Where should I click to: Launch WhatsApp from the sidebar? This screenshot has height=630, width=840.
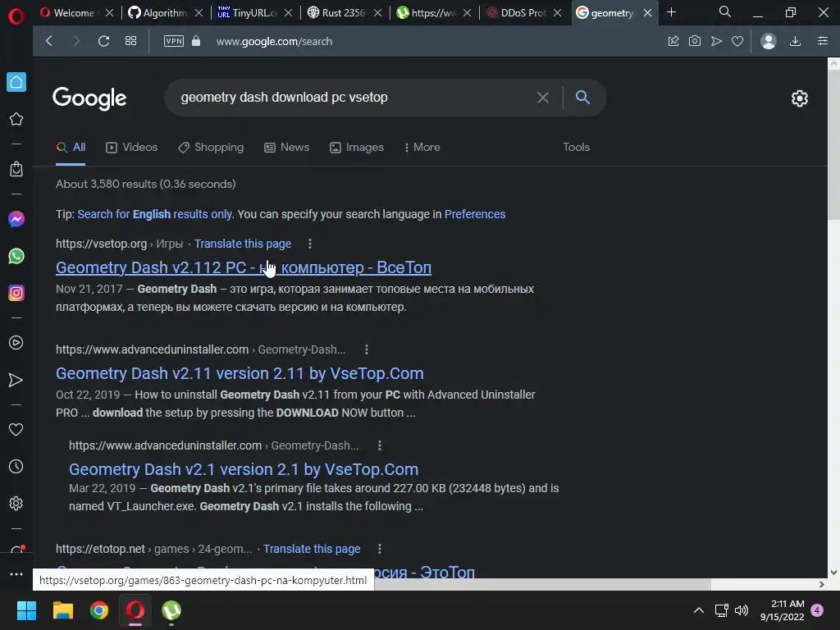(16, 256)
